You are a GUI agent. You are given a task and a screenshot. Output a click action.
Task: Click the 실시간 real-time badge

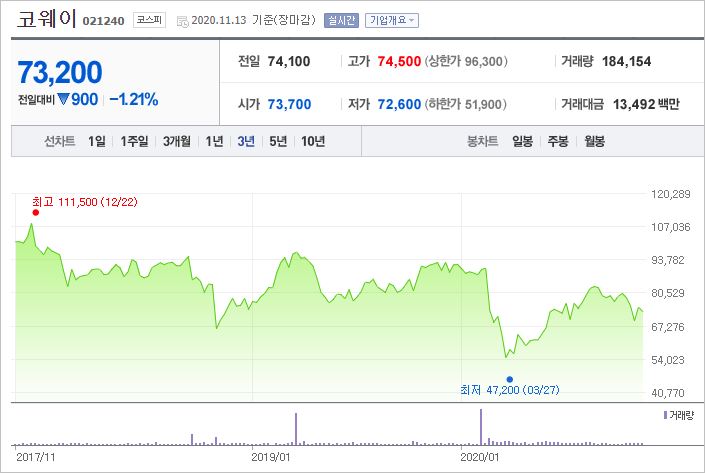point(341,20)
